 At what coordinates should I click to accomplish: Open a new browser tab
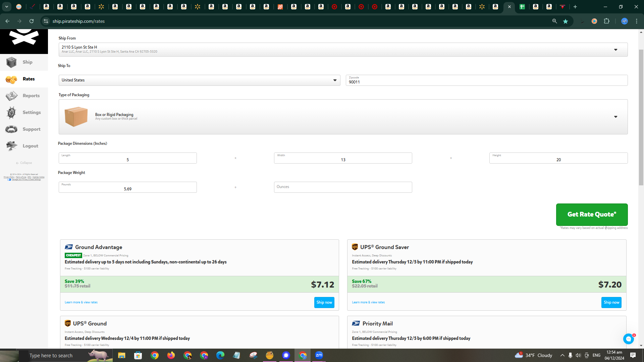(x=575, y=7)
